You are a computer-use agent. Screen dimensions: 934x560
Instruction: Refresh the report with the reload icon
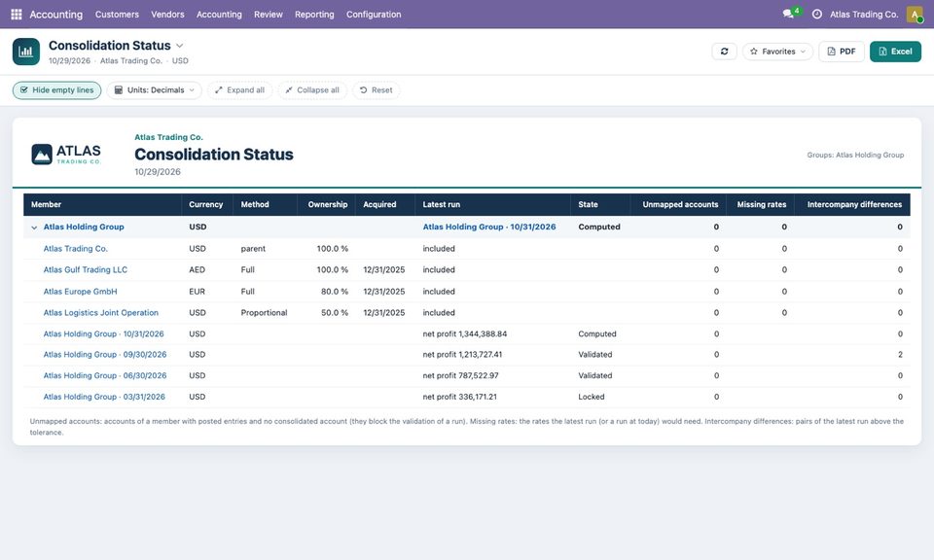[x=724, y=52]
